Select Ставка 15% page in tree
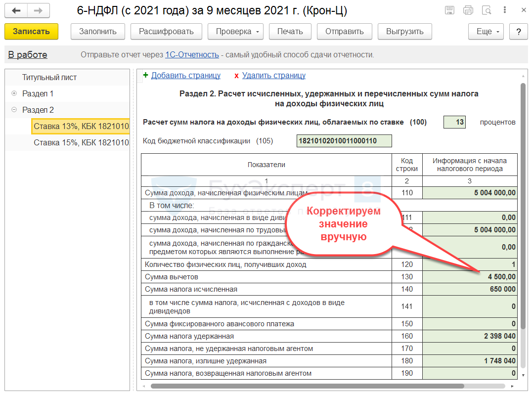 tap(81, 142)
